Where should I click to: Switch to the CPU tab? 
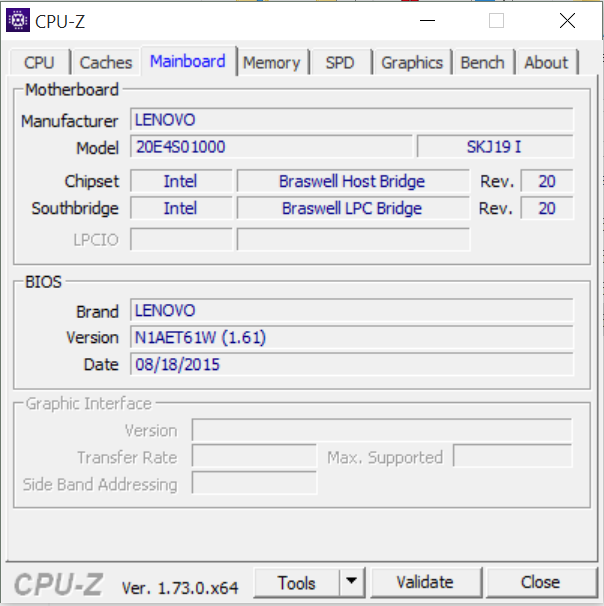coord(39,62)
